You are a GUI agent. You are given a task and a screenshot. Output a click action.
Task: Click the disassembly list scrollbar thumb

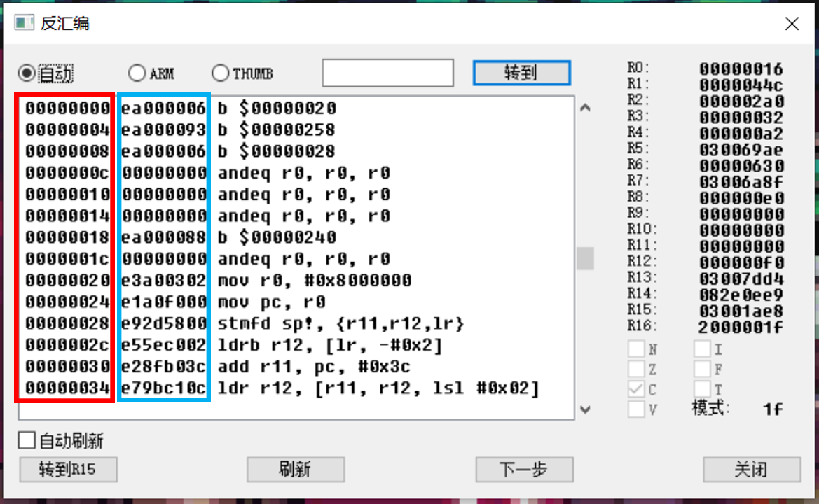pos(585,258)
